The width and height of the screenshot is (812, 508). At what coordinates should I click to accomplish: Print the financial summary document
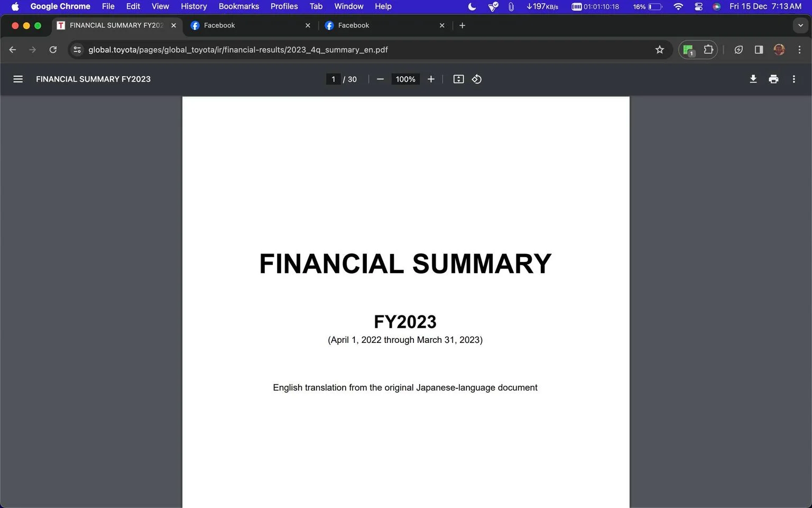[773, 79]
